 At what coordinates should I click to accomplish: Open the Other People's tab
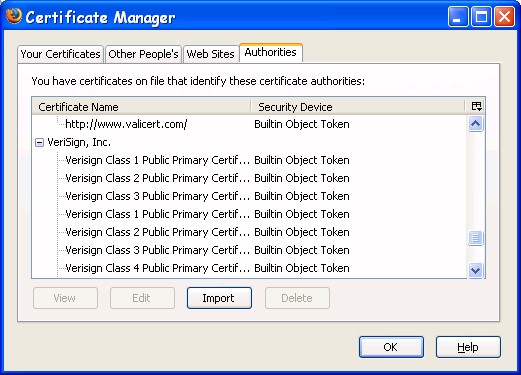pyautogui.click(x=143, y=54)
